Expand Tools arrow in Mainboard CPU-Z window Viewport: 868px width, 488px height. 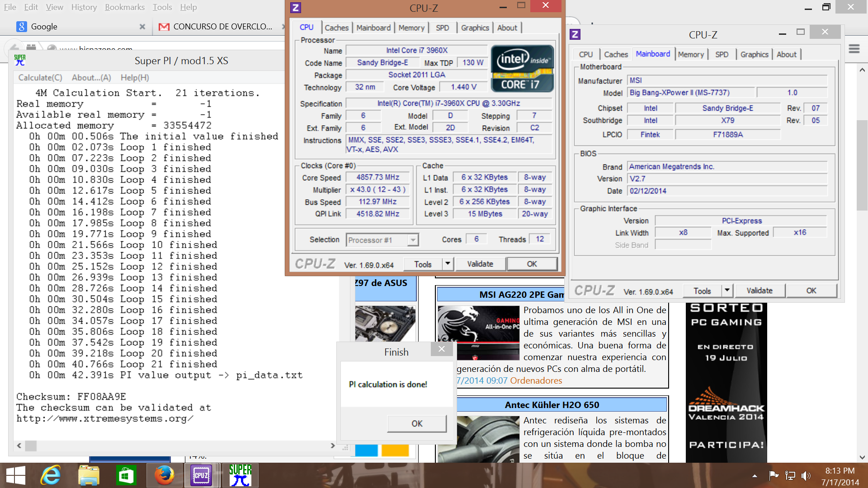coord(727,291)
